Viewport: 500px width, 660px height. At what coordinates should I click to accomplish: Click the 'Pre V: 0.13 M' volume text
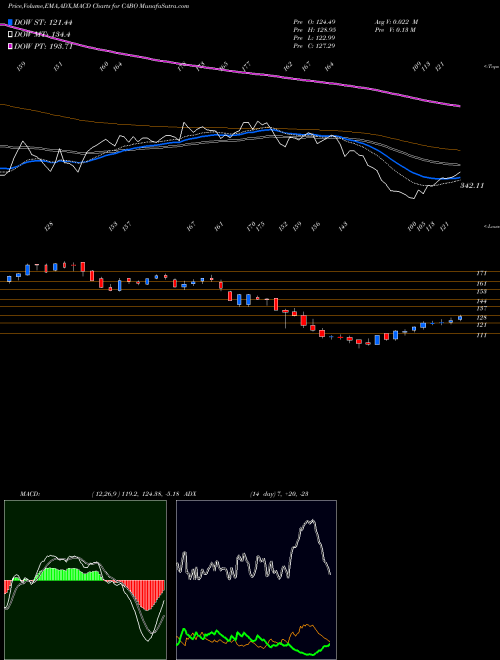click(395, 30)
